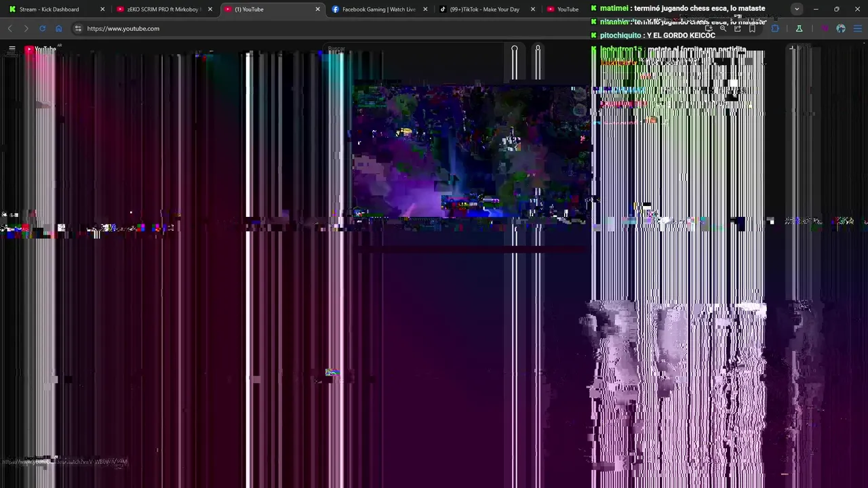
Task: Open the browser profile avatar
Action: tap(841, 28)
